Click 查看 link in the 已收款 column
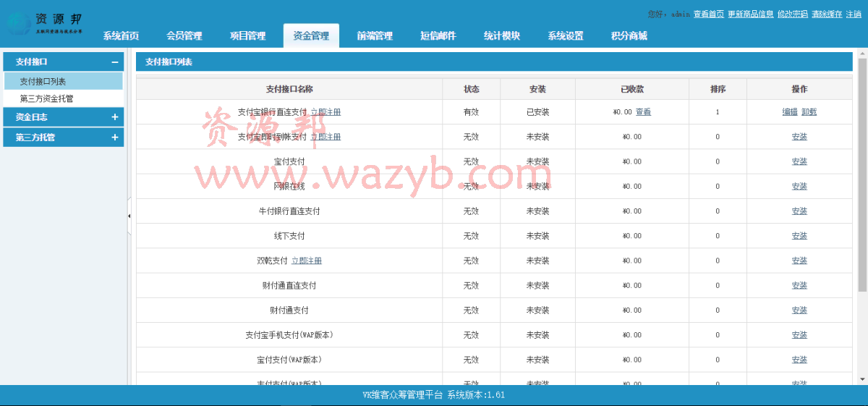 coord(643,112)
